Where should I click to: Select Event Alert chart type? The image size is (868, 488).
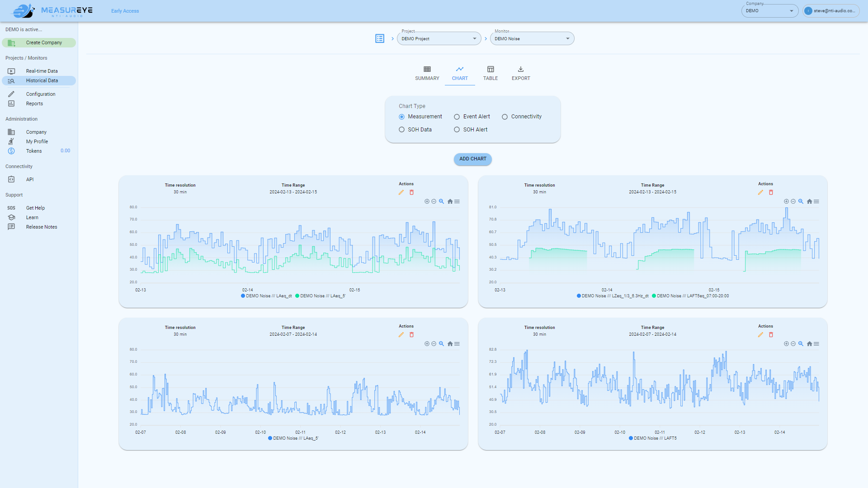457,117
